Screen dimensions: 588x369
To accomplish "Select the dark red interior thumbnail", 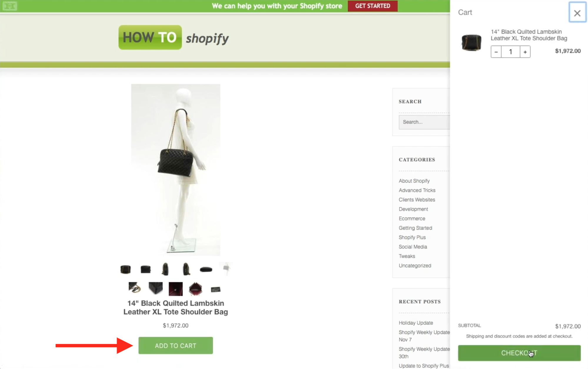I will point(176,289).
